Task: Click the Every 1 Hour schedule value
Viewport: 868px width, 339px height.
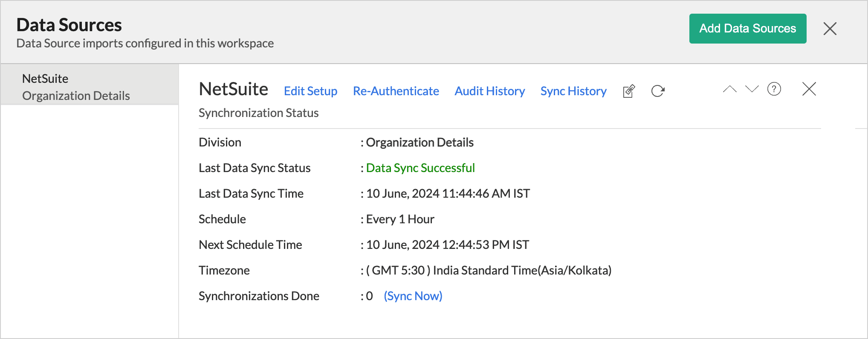Action: (400, 219)
